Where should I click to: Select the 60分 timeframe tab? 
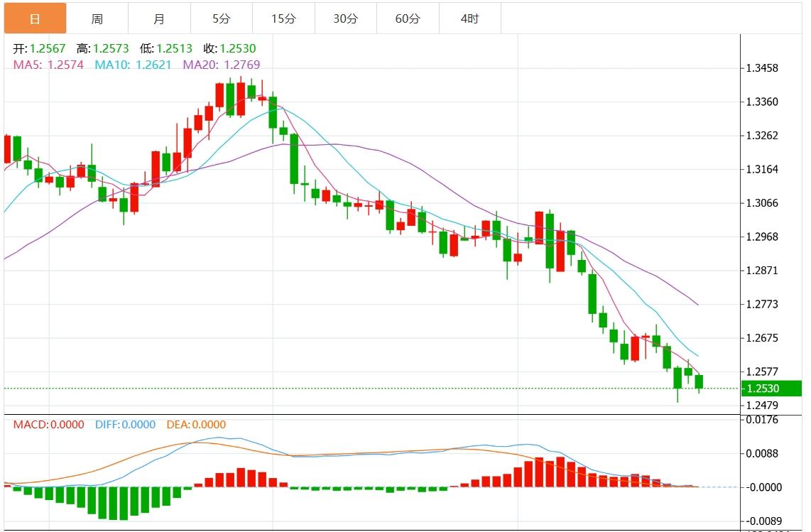(408, 18)
